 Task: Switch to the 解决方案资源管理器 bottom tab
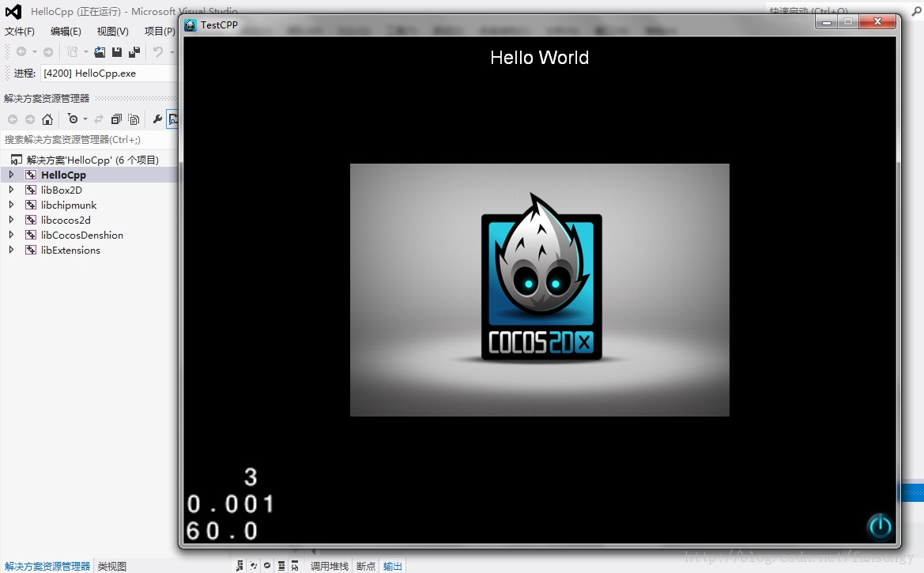pos(47,566)
